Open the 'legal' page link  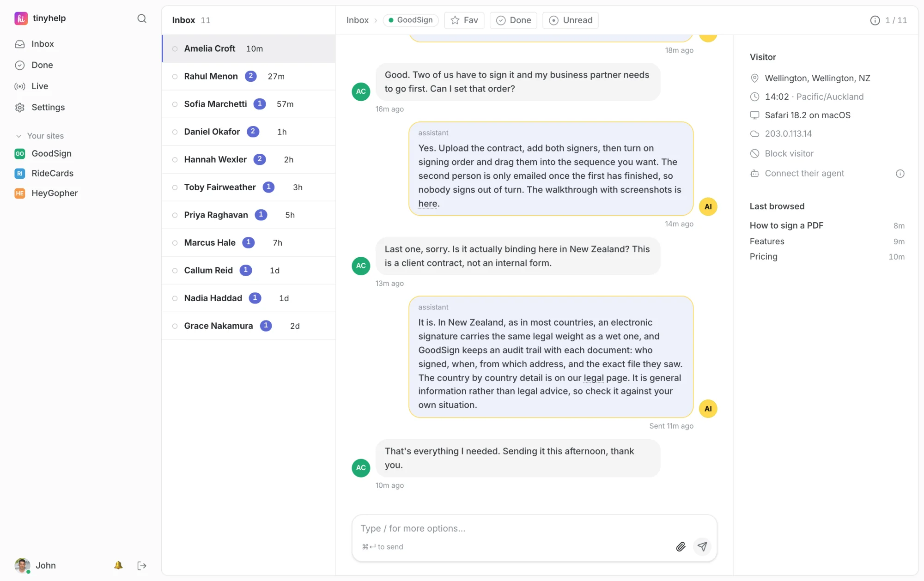point(593,378)
